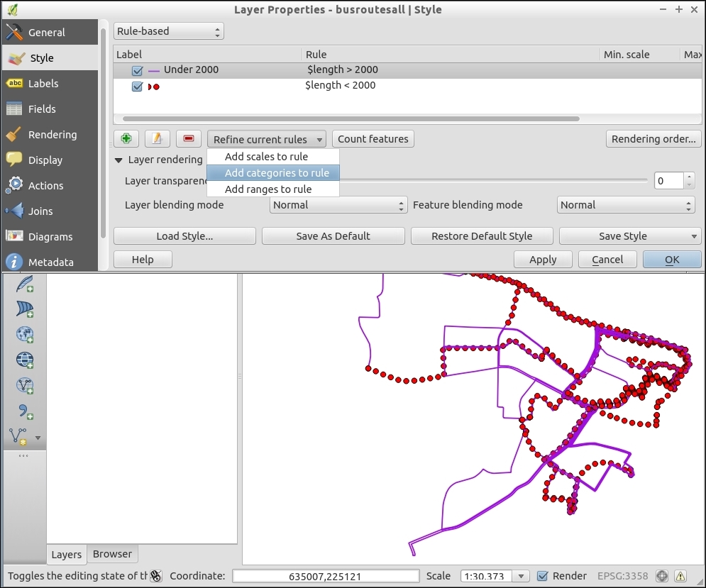Click the red remove rule button
This screenshot has height=588, width=706.
[x=189, y=139]
